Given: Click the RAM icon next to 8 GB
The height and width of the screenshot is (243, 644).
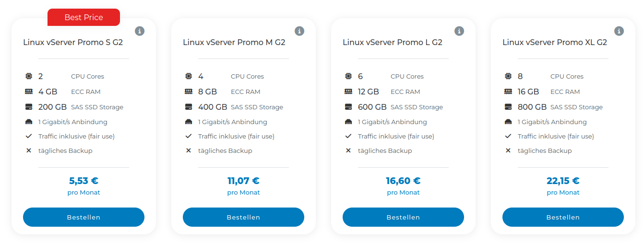Looking at the screenshot, I should pyautogui.click(x=188, y=92).
